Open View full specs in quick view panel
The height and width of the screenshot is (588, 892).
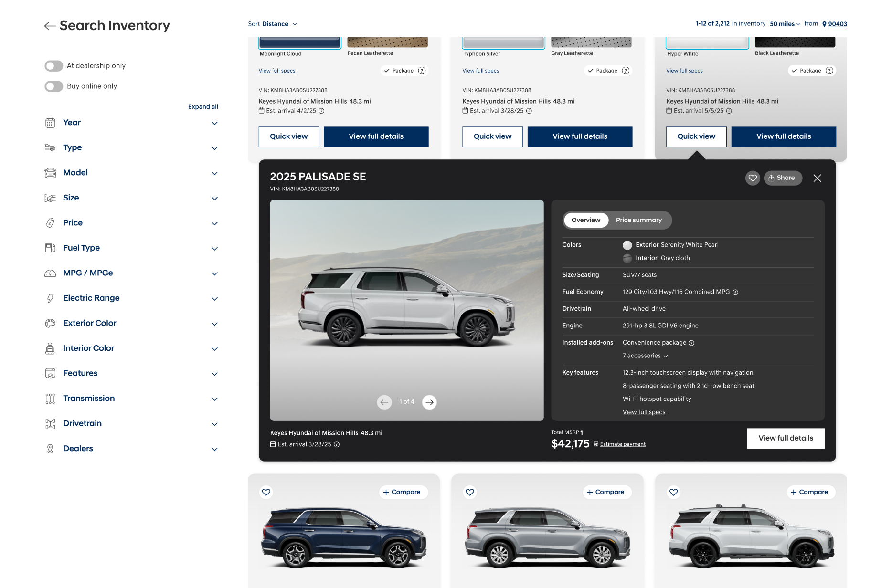(644, 412)
